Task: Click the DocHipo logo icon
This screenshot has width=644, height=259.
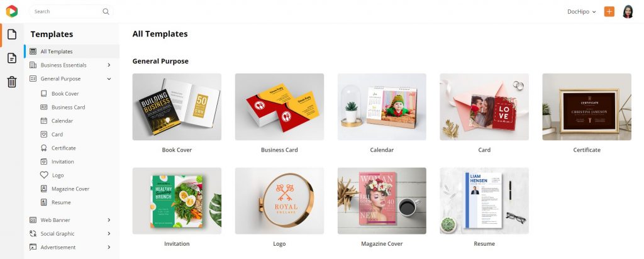Action: 11,11
